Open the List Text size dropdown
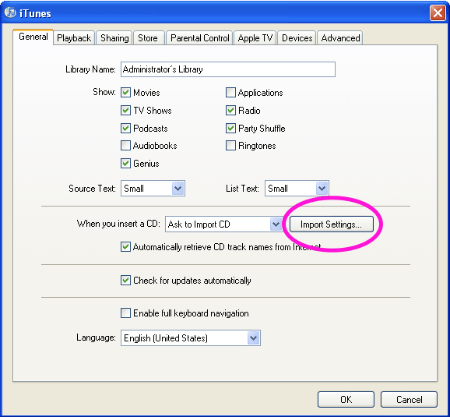The width and height of the screenshot is (450, 417). click(x=297, y=188)
